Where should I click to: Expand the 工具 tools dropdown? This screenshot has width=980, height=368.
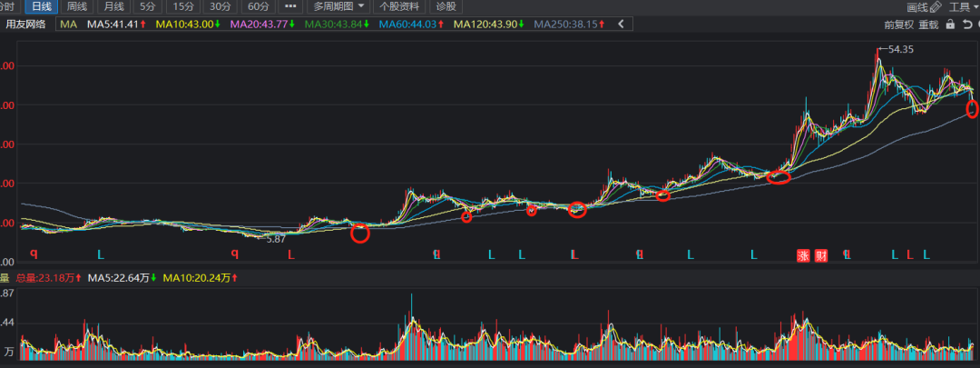pyautogui.click(x=963, y=7)
